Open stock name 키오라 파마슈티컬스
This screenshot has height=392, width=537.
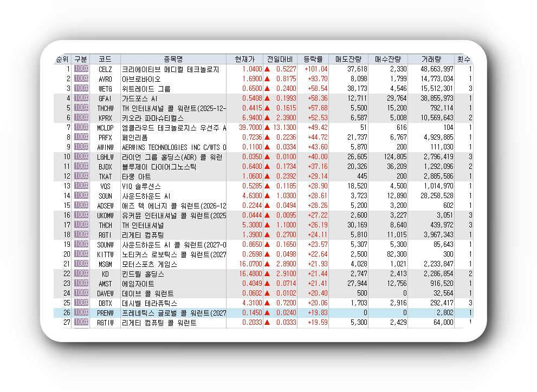153,118
